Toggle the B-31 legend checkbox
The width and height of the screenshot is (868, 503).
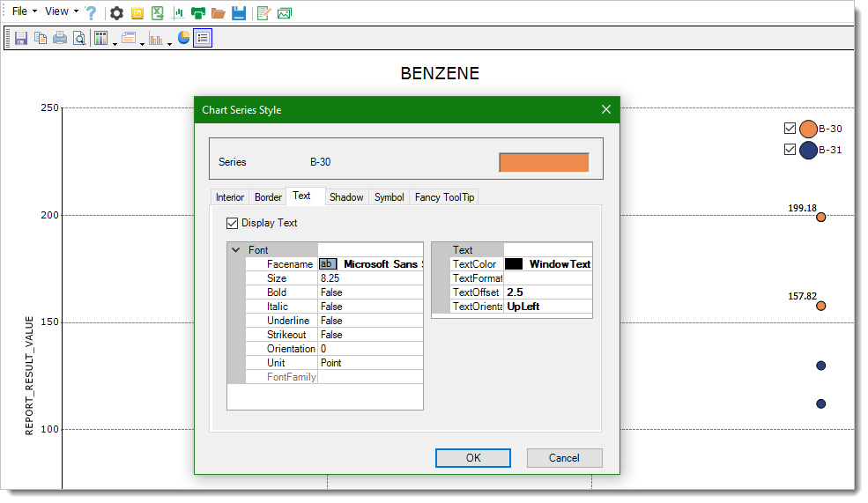[x=790, y=150]
